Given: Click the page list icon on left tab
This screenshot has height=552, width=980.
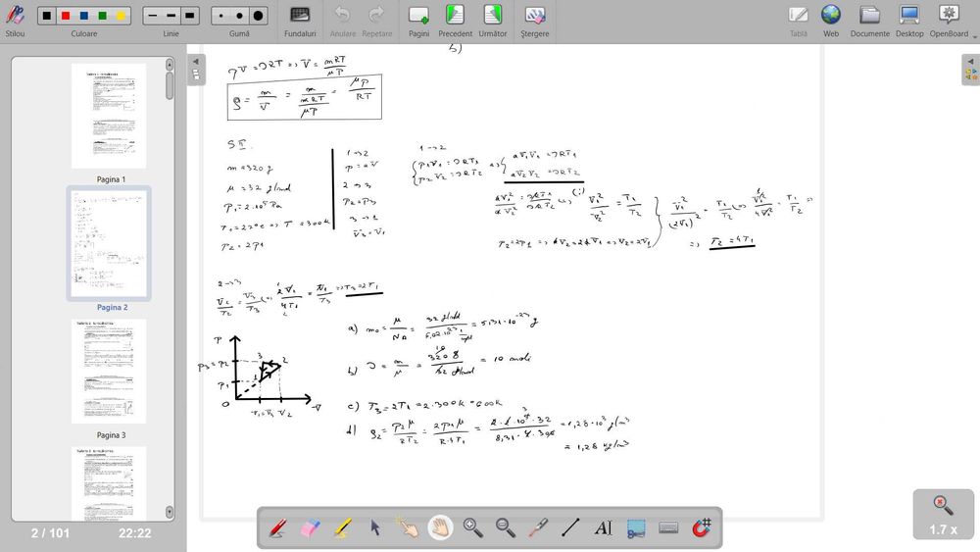Looking at the screenshot, I should [196, 75].
